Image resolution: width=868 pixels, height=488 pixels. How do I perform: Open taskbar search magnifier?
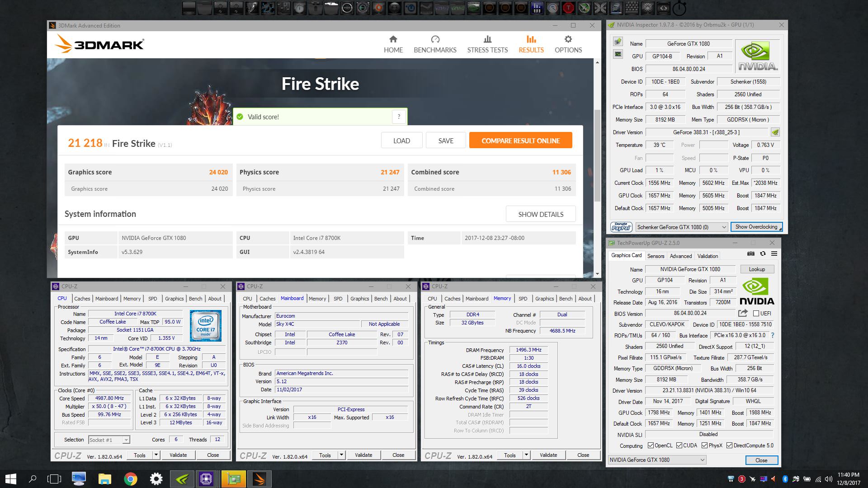pos(33,479)
